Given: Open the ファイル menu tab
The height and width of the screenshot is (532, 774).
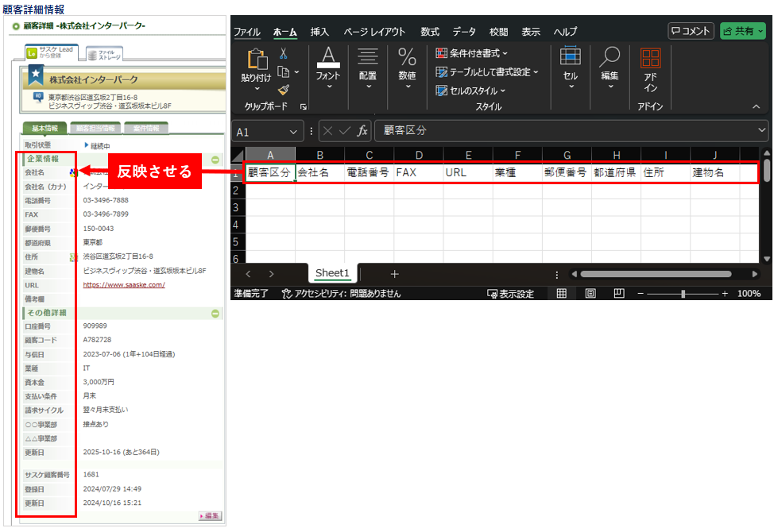Looking at the screenshot, I should point(247,32).
